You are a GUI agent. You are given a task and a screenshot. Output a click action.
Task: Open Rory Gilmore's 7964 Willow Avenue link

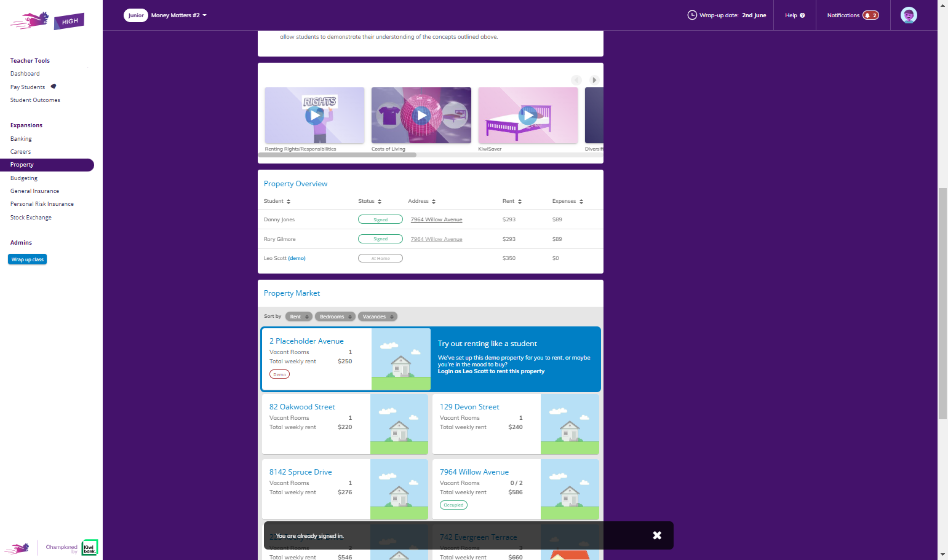click(436, 239)
